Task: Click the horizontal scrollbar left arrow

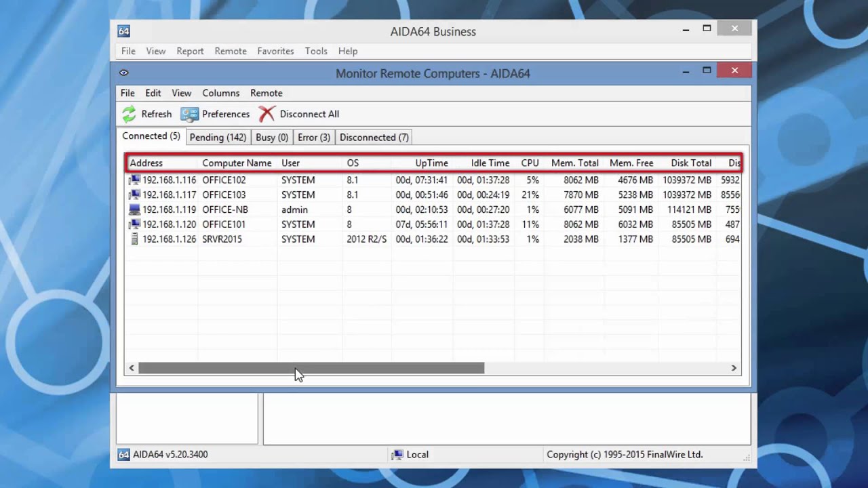Action: (132, 368)
